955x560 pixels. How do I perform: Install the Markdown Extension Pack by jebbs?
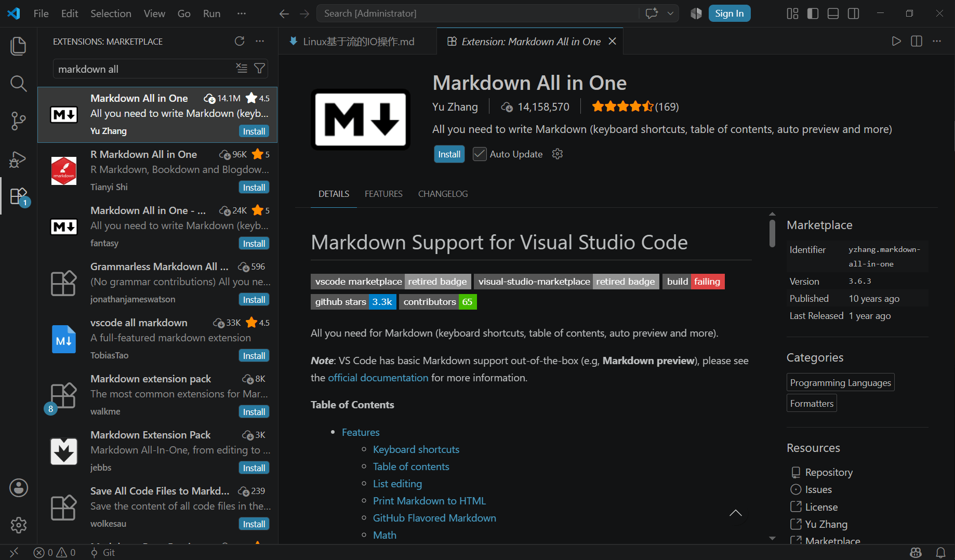pos(254,468)
